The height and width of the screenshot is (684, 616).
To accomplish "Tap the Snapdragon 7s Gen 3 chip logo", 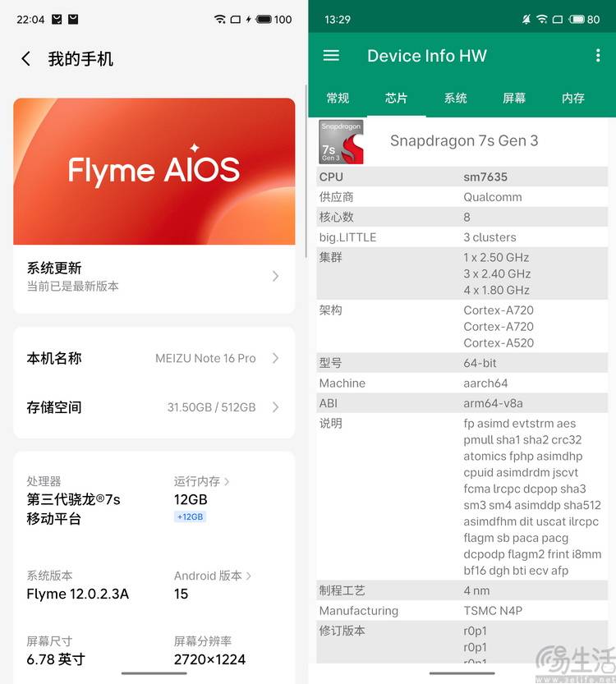I will (x=341, y=142).
